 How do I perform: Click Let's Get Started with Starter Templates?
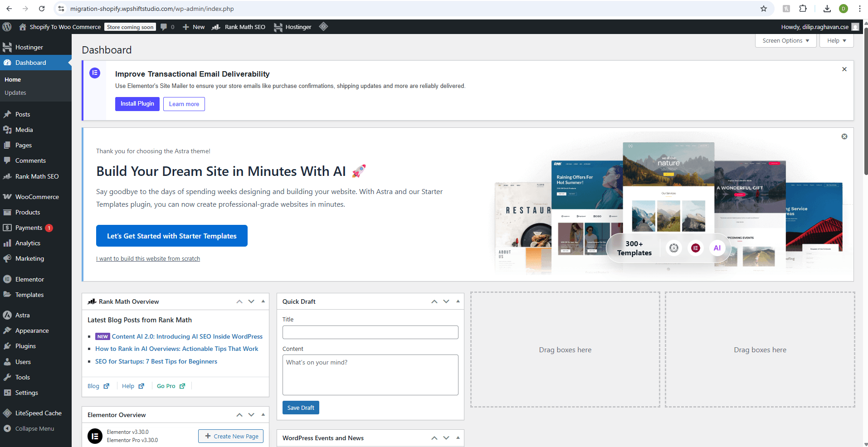172,236
